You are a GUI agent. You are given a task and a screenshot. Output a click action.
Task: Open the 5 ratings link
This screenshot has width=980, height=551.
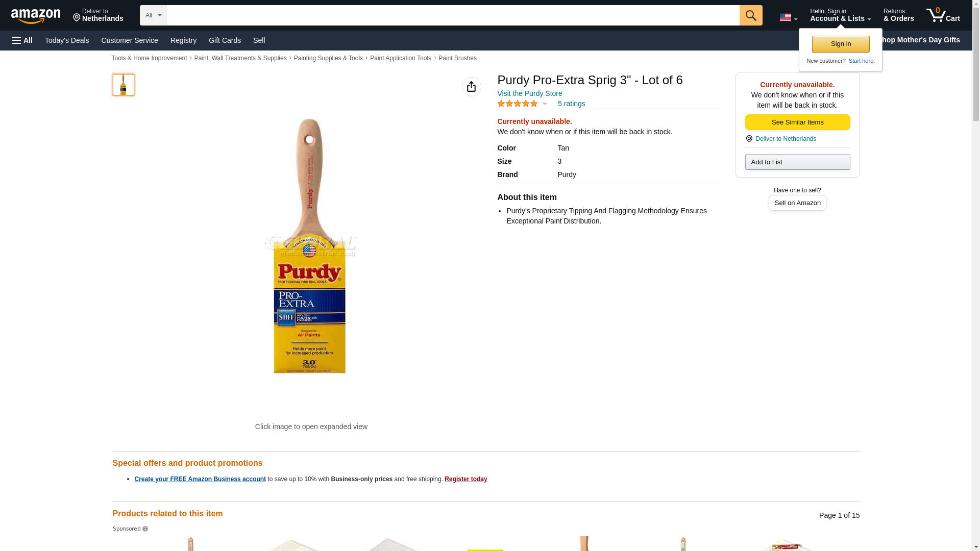pyautogui.click(x=571, y=104)
